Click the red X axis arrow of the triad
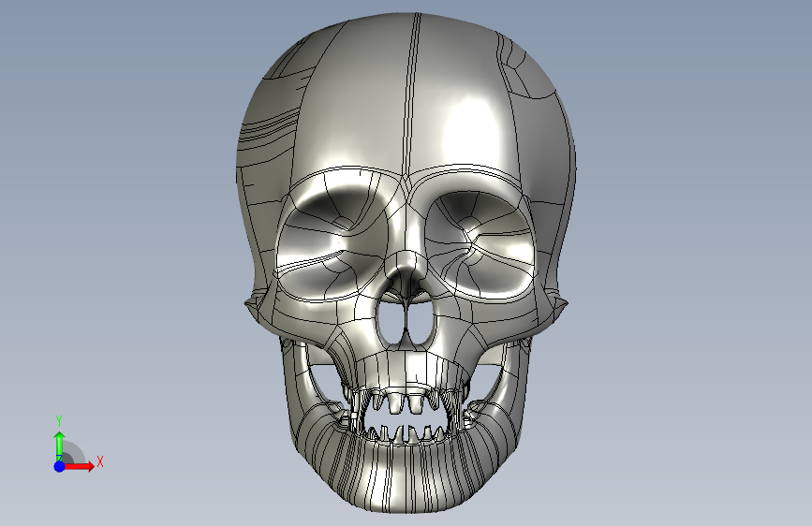 78,466
